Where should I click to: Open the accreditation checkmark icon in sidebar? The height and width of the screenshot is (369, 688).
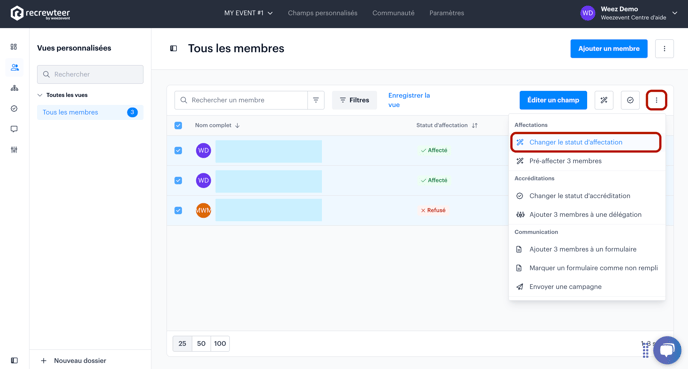coord(14,108)
